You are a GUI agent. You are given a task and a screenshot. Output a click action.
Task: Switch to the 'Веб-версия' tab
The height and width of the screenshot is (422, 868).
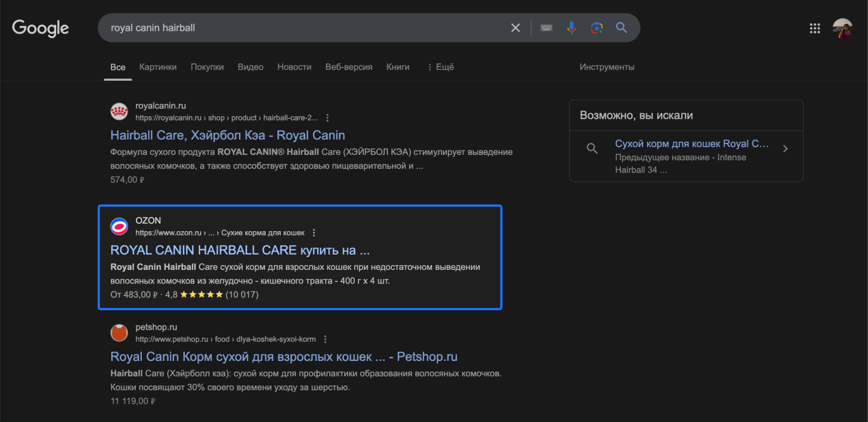pos(349,67)
